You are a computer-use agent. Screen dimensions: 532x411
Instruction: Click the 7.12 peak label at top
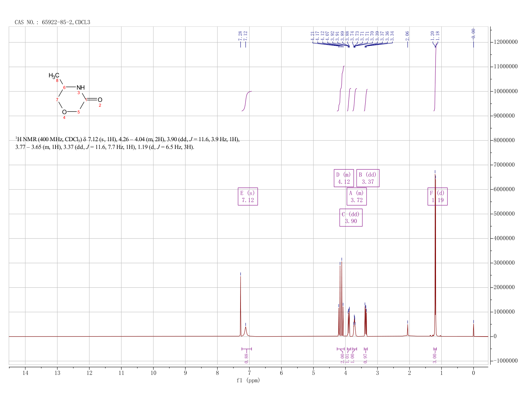(245, 36)
